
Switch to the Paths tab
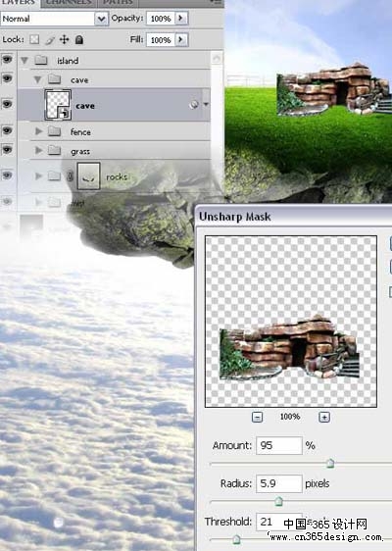[x=118, y=3]
